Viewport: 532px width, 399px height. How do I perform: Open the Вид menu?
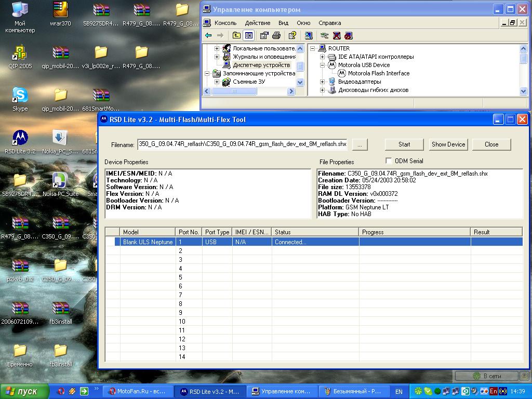tap(283, 23)
